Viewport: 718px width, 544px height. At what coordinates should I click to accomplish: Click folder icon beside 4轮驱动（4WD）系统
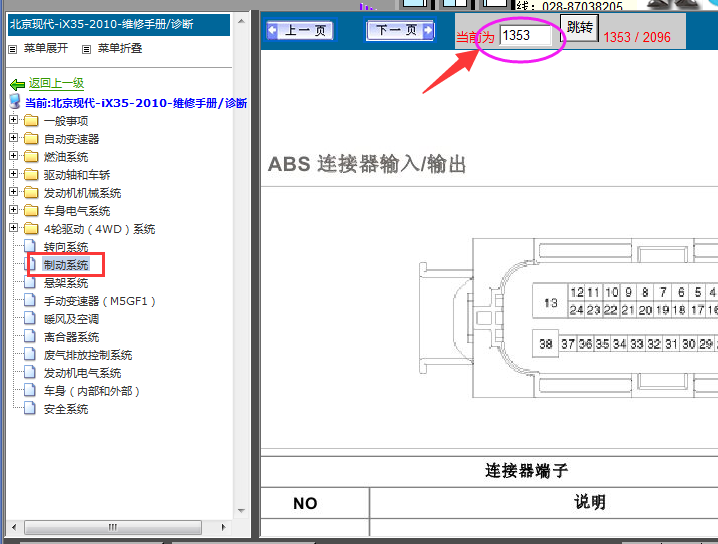click(x=31, y=228)
